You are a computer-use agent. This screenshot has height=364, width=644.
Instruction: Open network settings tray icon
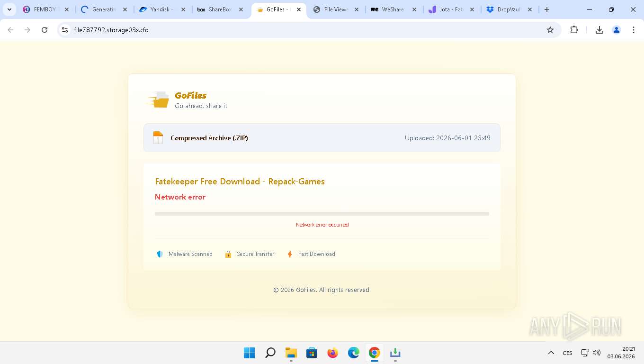(x=585, y=353)
